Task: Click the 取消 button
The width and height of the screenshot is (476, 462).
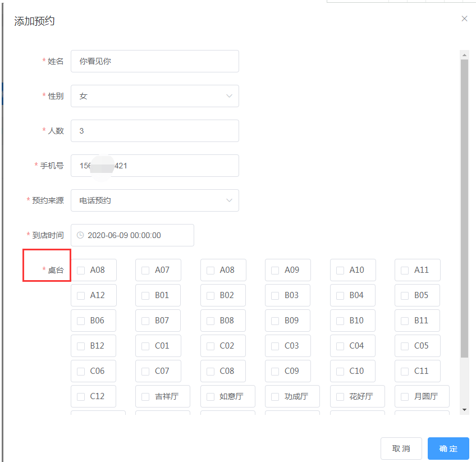Action: tap(401, 449)
